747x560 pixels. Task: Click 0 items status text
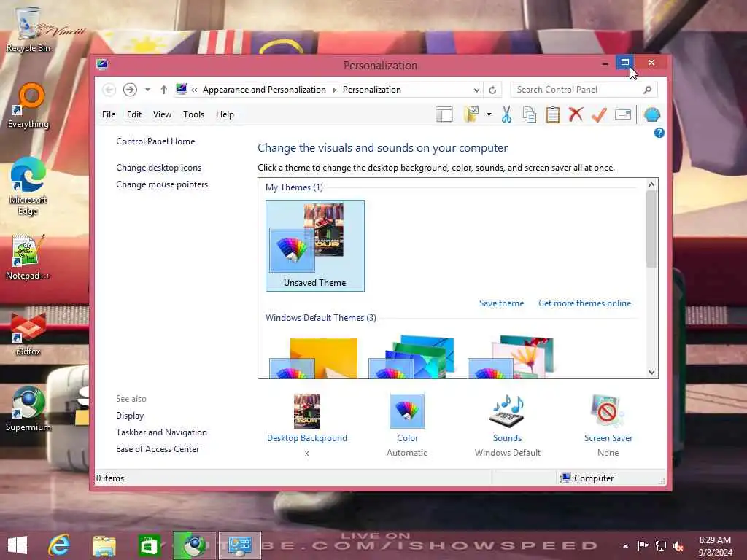click(x=110, y=478)
